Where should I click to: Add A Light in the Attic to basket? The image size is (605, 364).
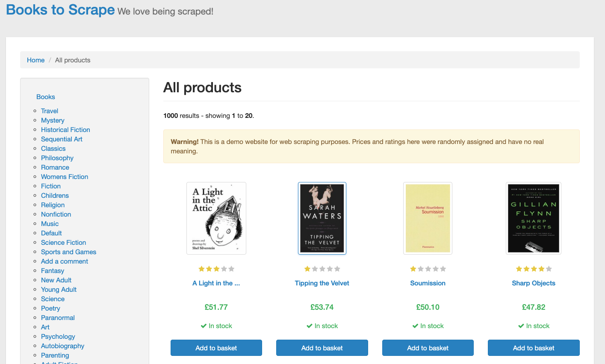pyautogui.click(x=216, y=348)
